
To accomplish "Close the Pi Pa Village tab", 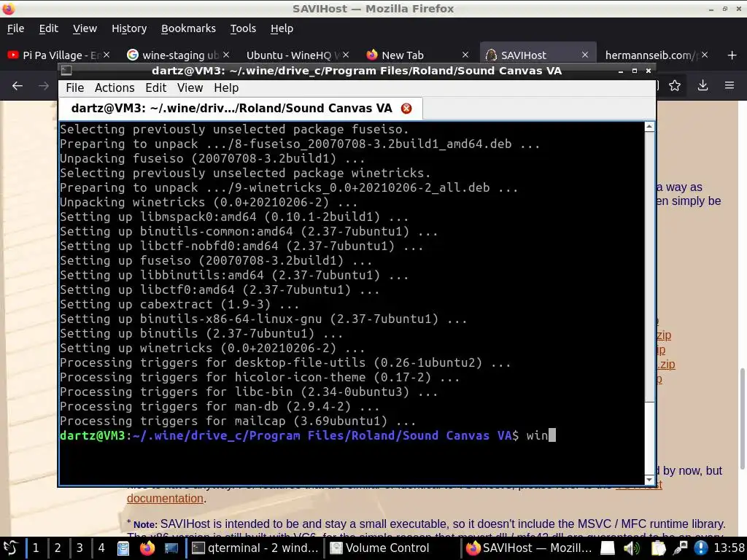I will (x=107, y=55).
